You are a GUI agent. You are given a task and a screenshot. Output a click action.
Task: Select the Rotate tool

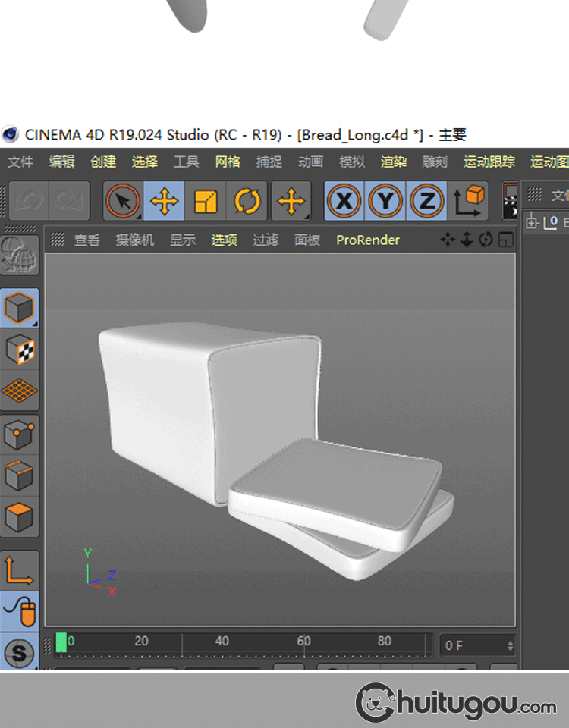point(247,201)
